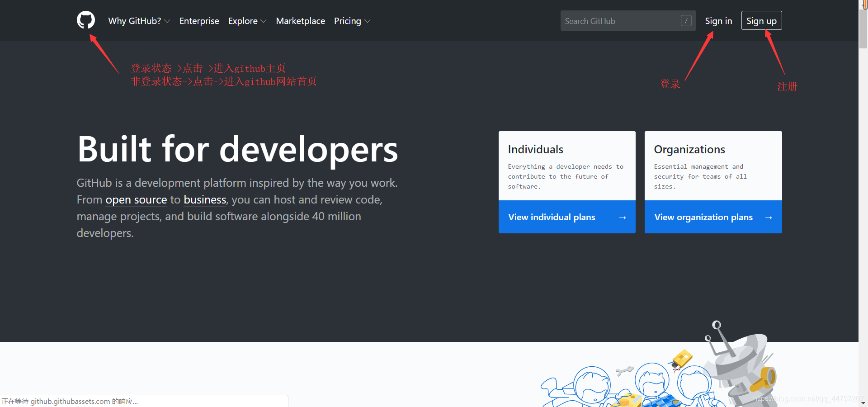Viewport: 868px width, 407px height.
Task: Follow the open source link
Action: (136, 200)
